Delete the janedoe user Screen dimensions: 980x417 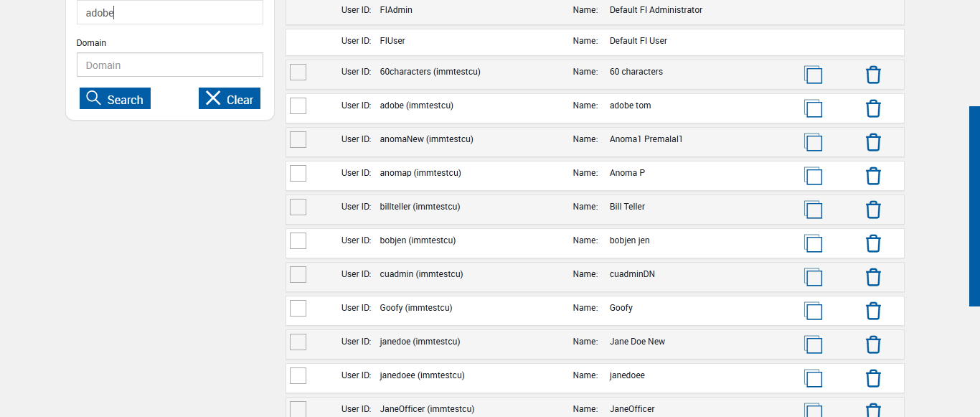[873, 345]
